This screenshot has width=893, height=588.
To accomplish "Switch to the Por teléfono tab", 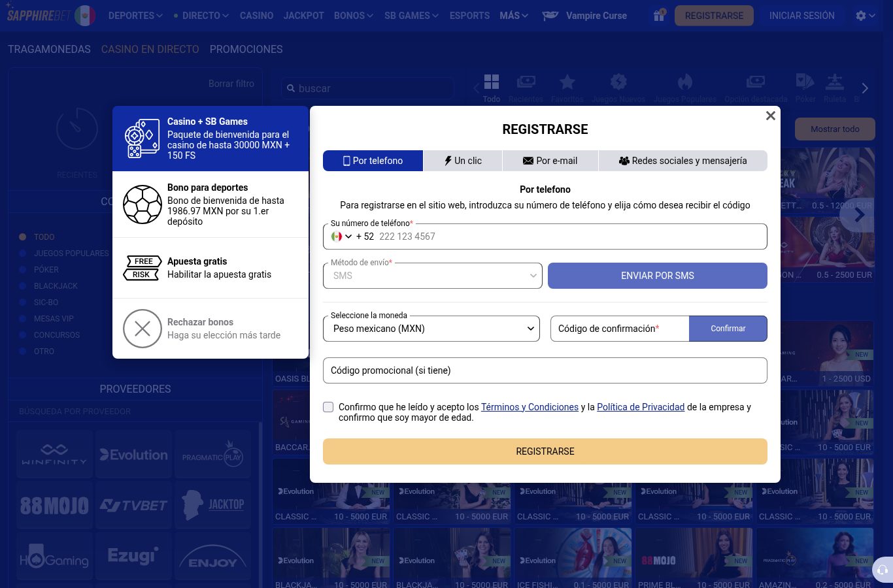I will (373, 161).
